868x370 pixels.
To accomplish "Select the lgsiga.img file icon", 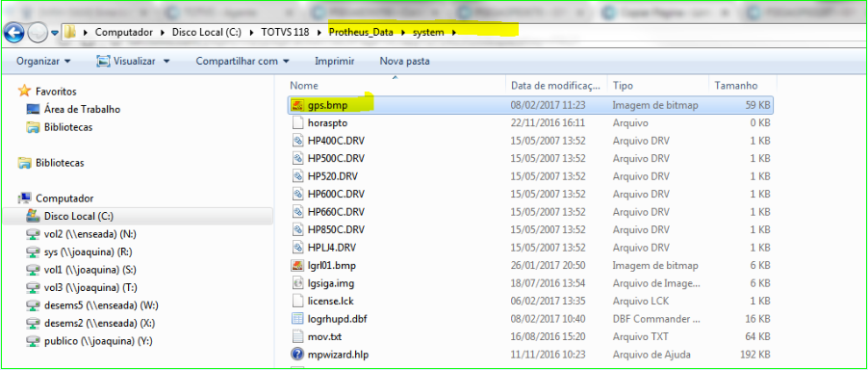I will pos(297,283).
